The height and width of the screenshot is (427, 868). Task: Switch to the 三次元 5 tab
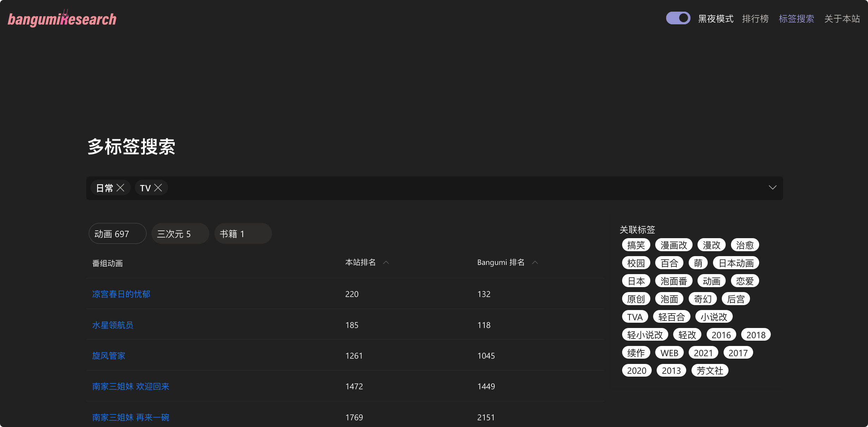tap(180, 234)
